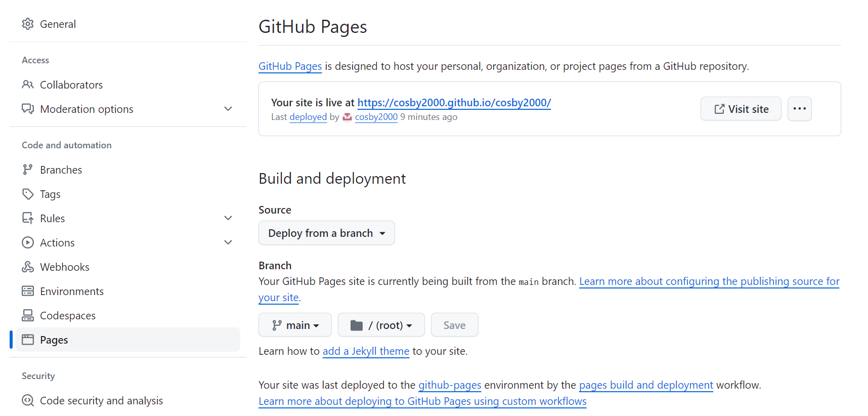Click the Environments server icon
868x416 pixels.
[28, 291]
